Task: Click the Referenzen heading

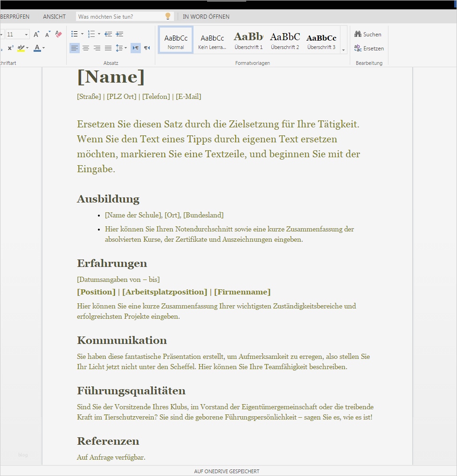Action: 108,441
